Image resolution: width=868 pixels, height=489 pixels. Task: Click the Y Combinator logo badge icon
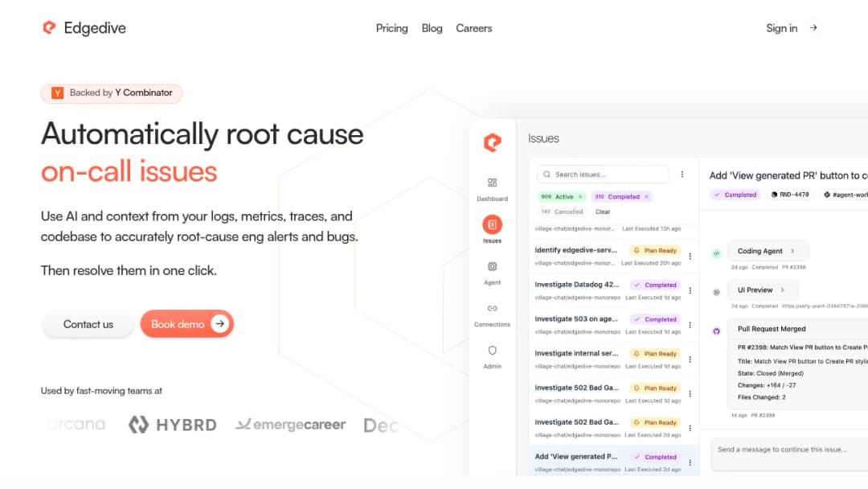(58, 93)
